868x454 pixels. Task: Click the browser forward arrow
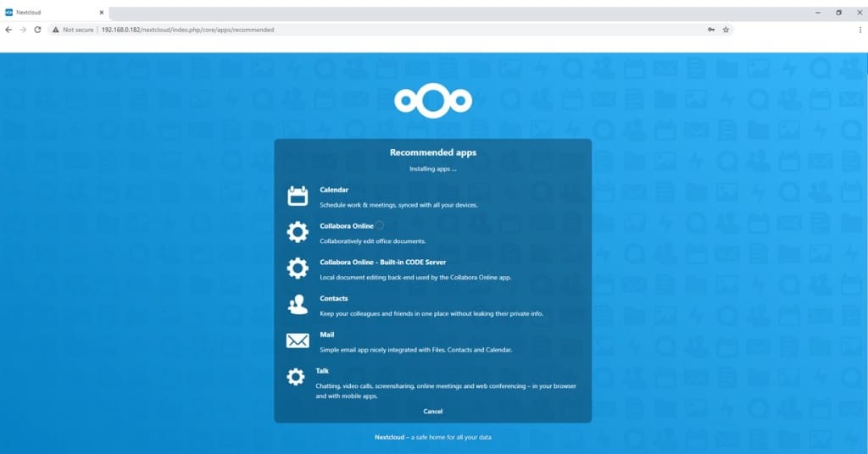(x=23, y=30)
